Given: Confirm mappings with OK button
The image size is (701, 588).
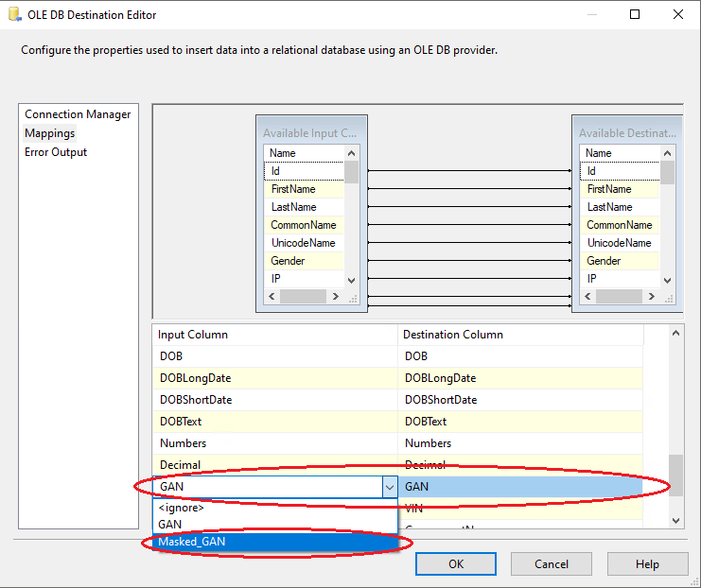Looking at the screenshot, I should [x=456, y=564].
